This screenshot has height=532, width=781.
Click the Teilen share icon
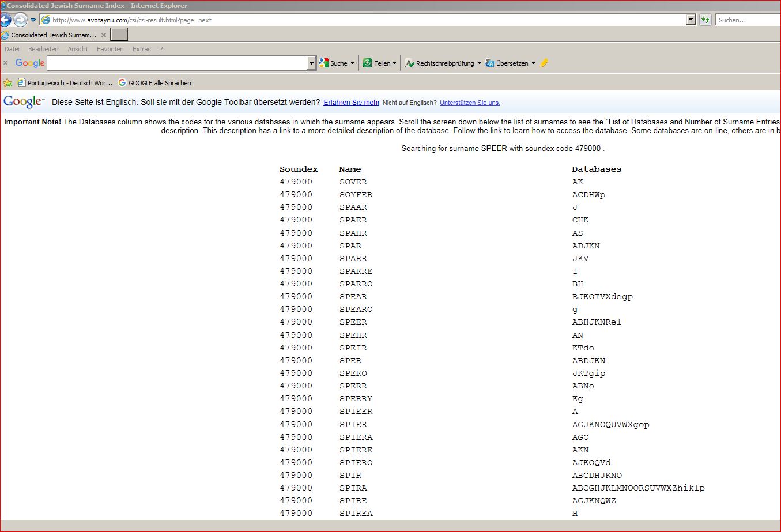(x=367, y=63)
